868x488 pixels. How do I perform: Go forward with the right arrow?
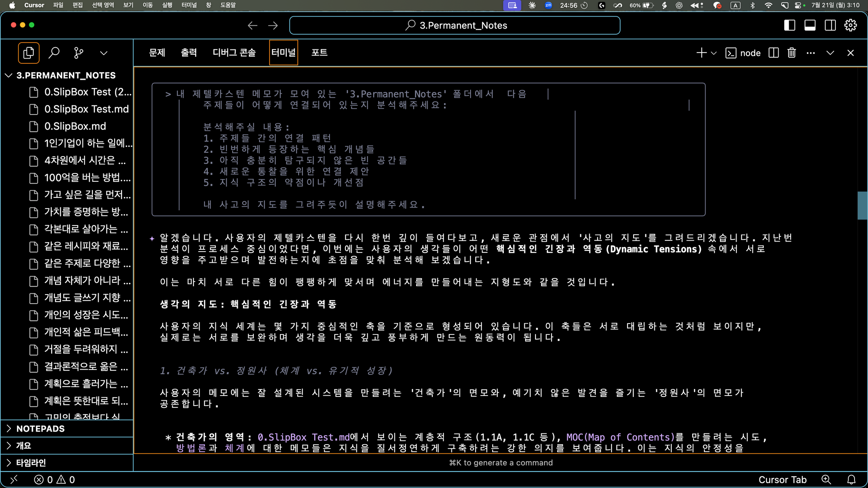273,26
